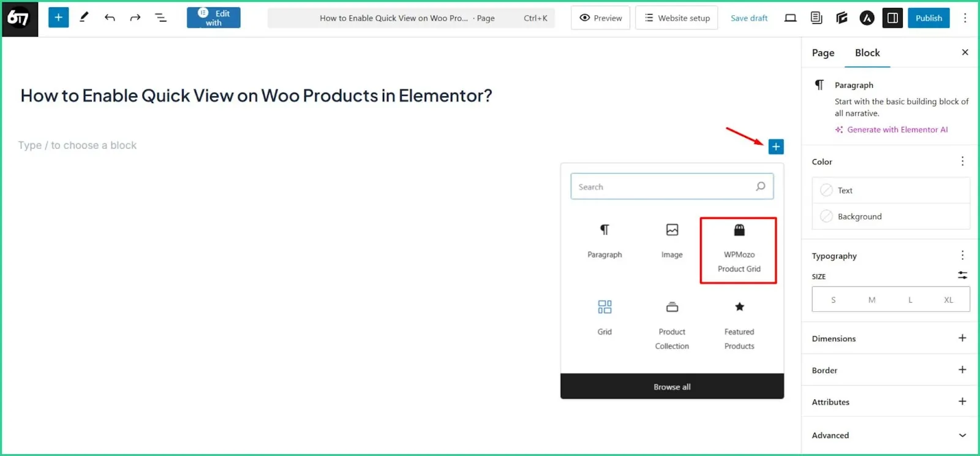980x456 pixels.
Task: Click the site logo to view pages
Action: coord(20,18)
